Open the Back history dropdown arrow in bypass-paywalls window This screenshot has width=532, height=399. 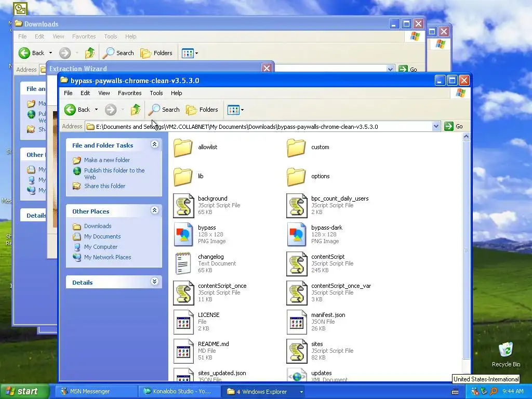96,110
